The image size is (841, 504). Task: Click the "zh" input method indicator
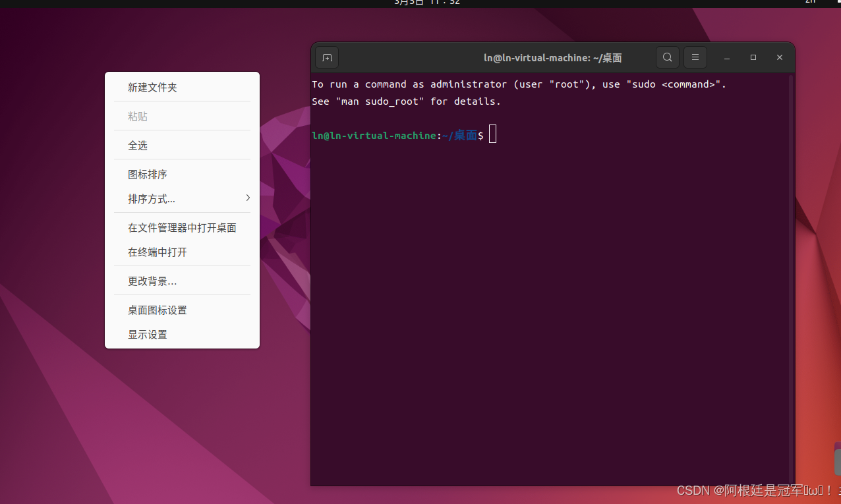coord(809,3)
